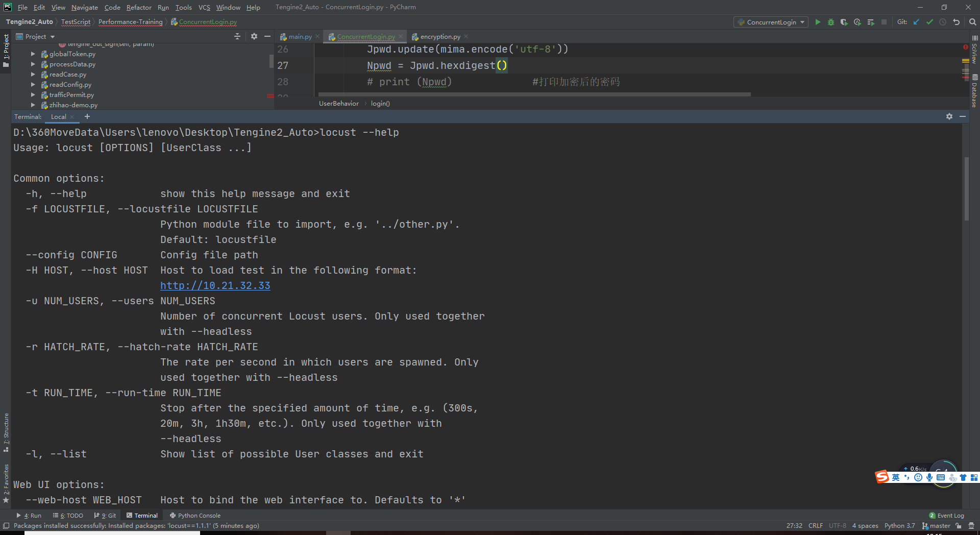
Task: Open Project panel settings gear
Action: pos(254,36)
